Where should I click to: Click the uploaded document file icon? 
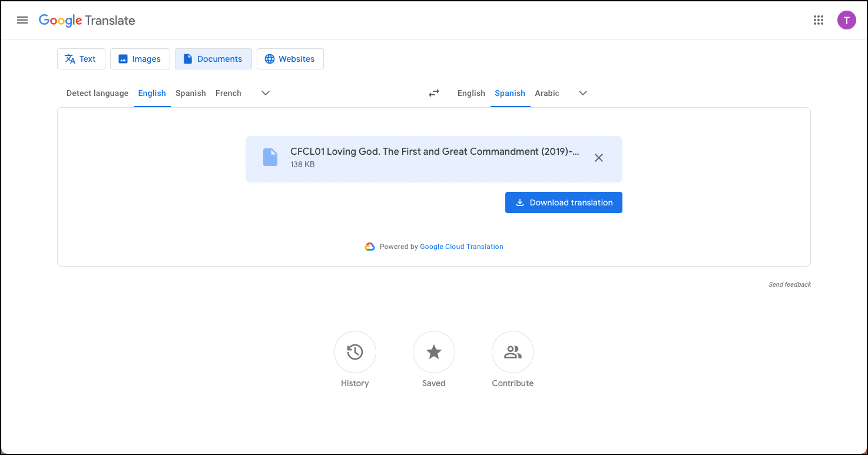pyautogui.click(x=270, y=157)
